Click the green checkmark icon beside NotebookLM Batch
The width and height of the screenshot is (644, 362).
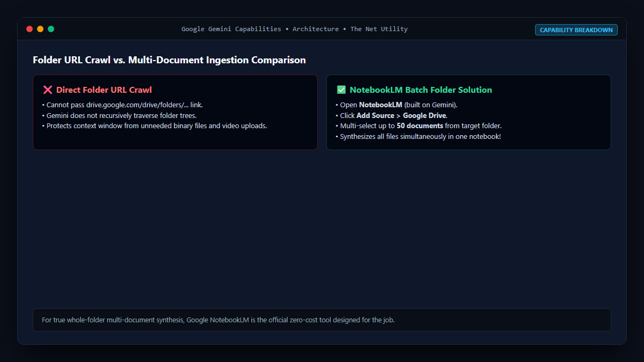pyautogui.click(x=341, y=90)
